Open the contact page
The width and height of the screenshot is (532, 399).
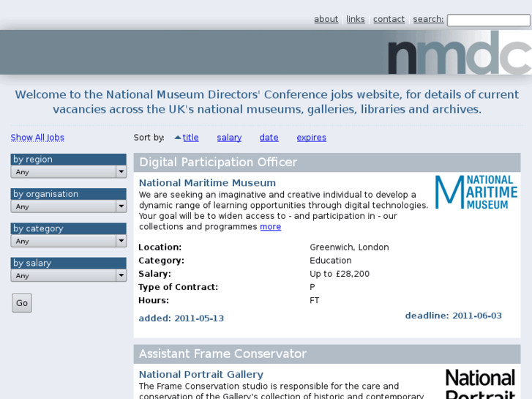(389, 19)
